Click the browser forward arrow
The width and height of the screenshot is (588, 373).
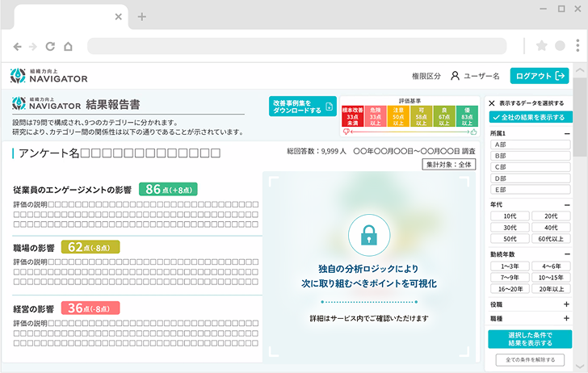click(x=33, y=47)
